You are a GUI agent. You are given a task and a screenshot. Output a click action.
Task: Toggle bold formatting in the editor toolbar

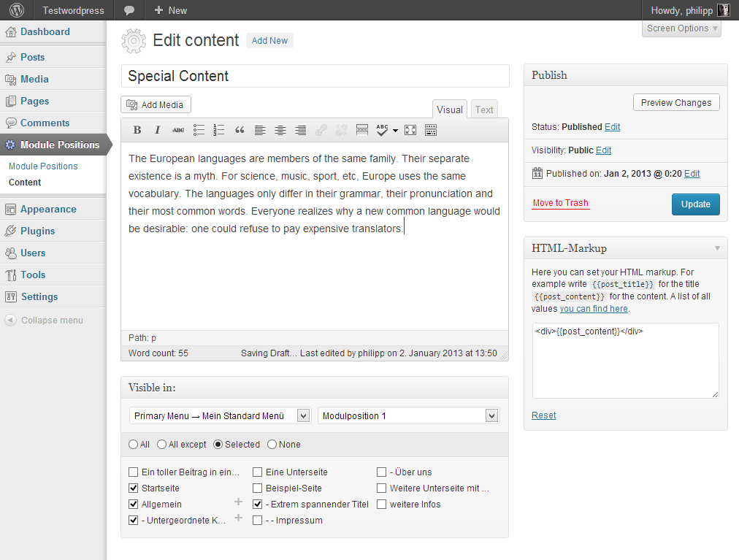click(137, 130)
